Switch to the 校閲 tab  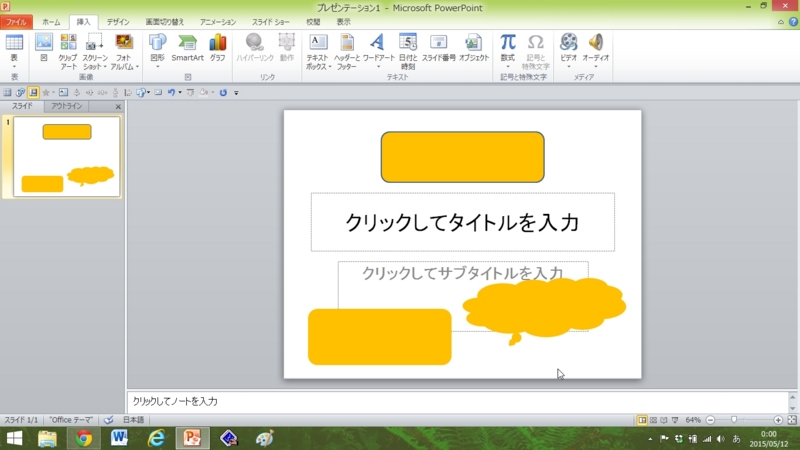tap(313, 22)
